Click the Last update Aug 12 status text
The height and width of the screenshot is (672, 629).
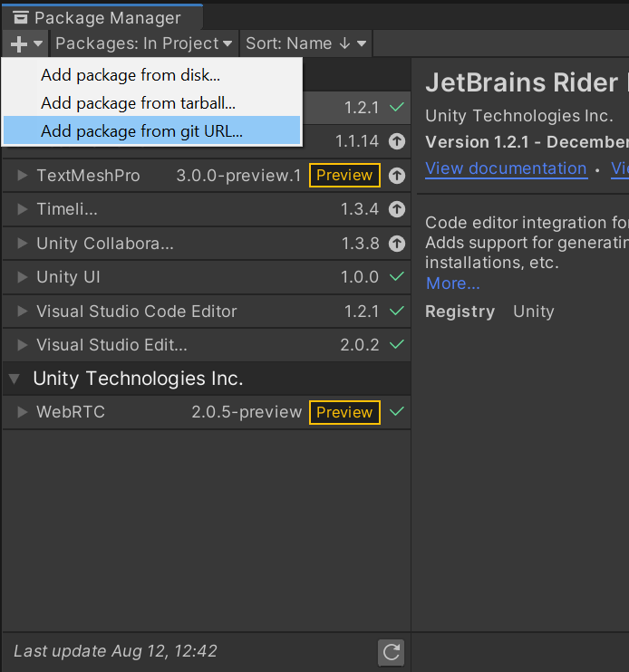(x=115, y=651)
